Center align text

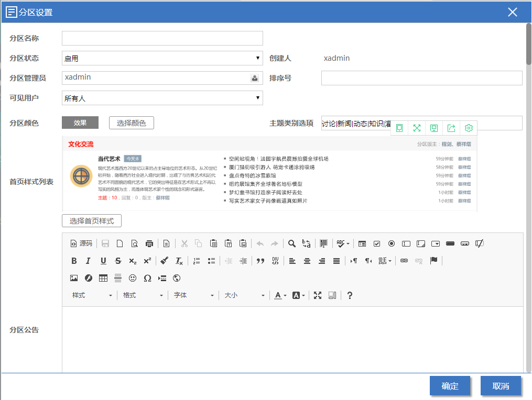(x=307, y=261)
